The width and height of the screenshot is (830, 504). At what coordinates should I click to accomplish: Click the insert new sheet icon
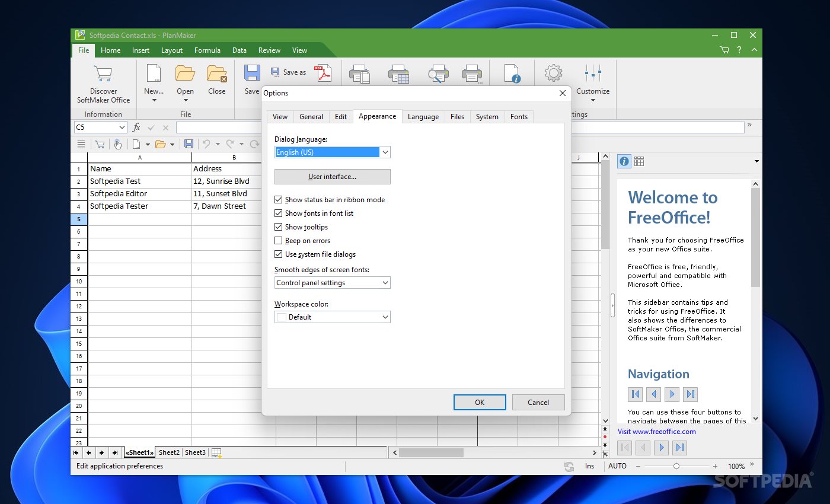click(x=216, y=453)
